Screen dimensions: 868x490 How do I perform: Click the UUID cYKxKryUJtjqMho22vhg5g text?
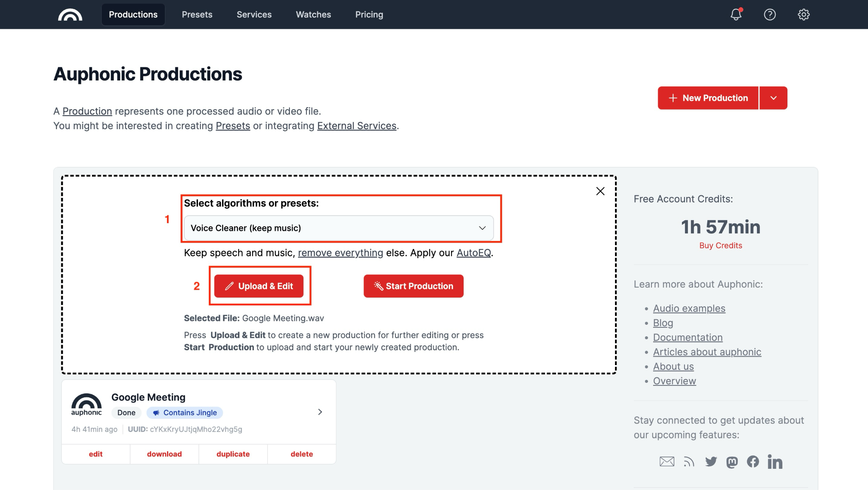pos(185,429)
